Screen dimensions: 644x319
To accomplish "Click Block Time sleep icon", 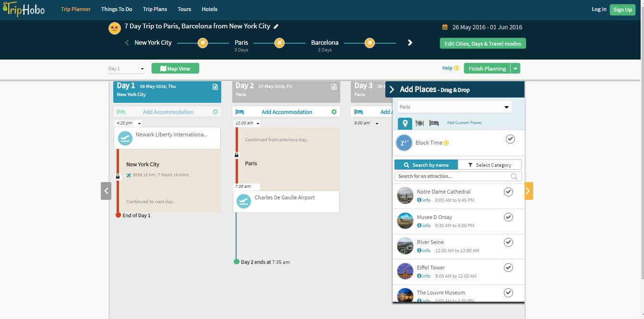I will point(404,143).
